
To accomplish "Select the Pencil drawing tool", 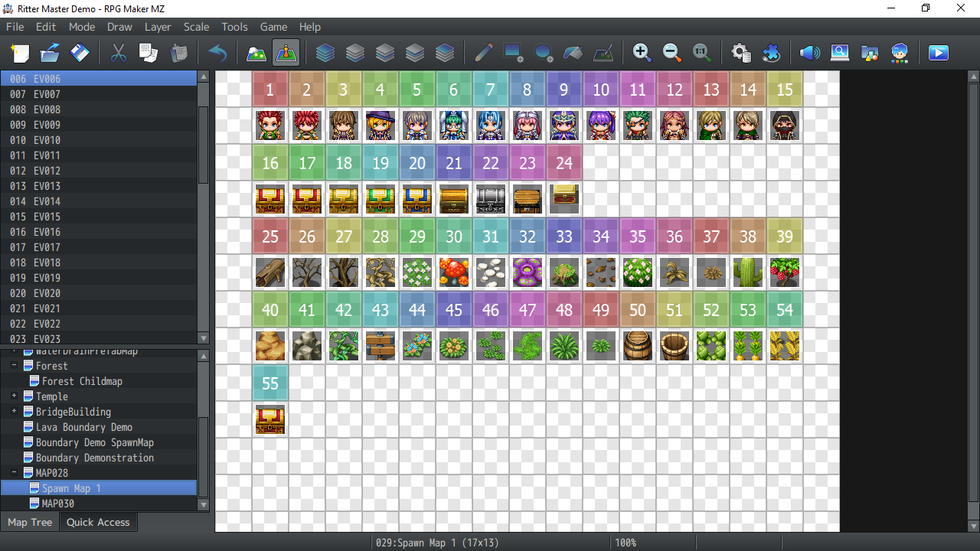I will (x=484, y=53).
